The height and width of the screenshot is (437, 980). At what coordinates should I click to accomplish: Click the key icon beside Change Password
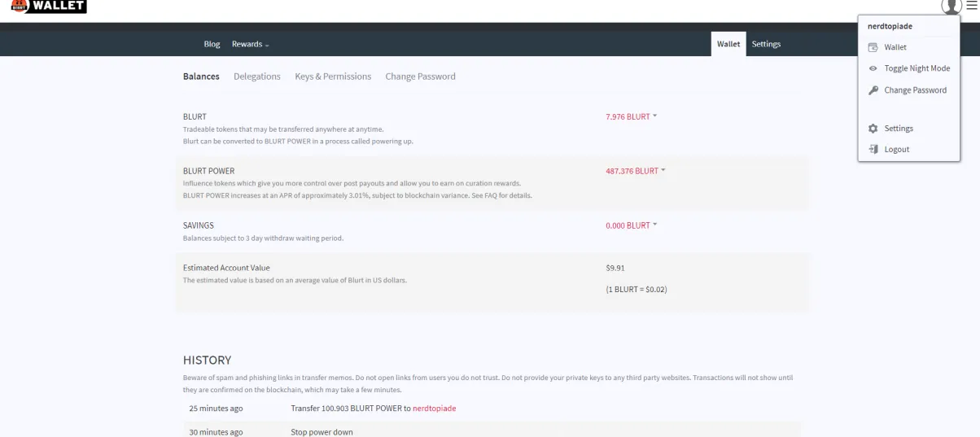[x=873, y=90]
